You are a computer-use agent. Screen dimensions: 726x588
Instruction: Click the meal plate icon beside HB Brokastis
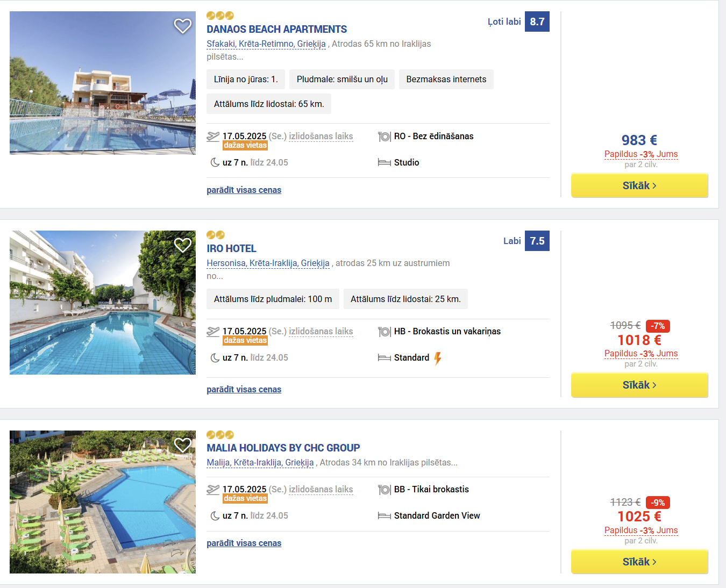[385, 332]
